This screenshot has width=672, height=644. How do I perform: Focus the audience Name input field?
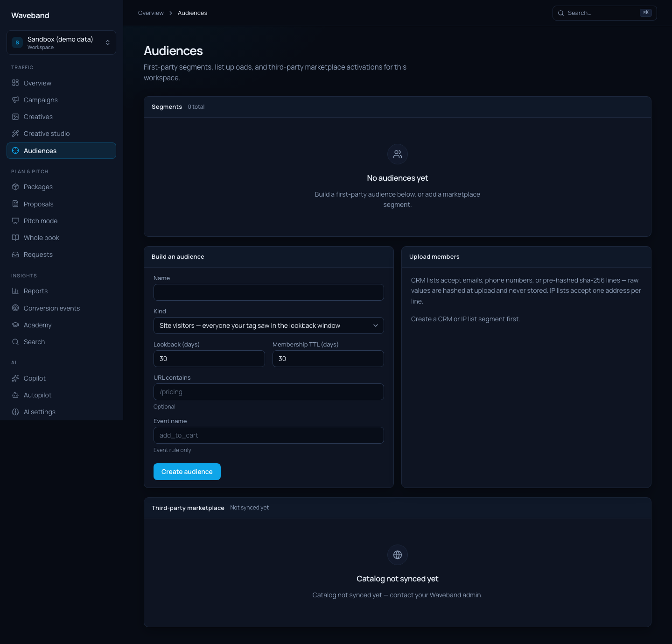tap(269, 292)
